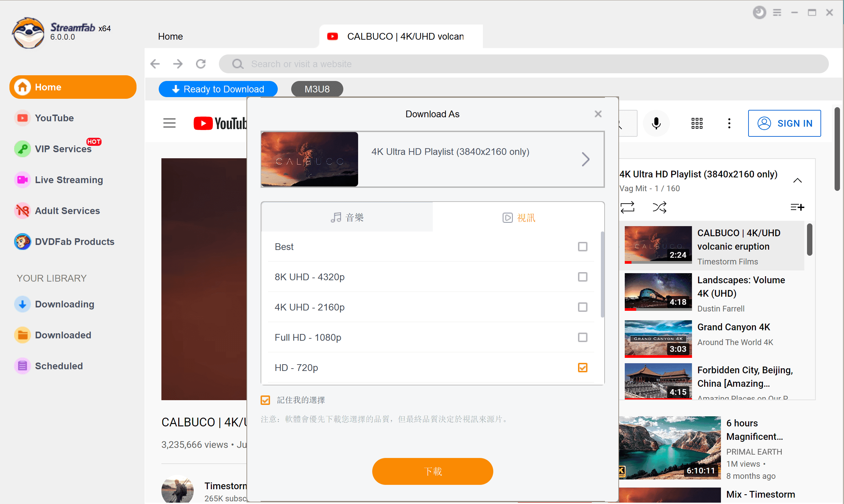Enable the 4K UHD 2160p checkbox
Screen dimensions: 844x504
coord(582,306)
